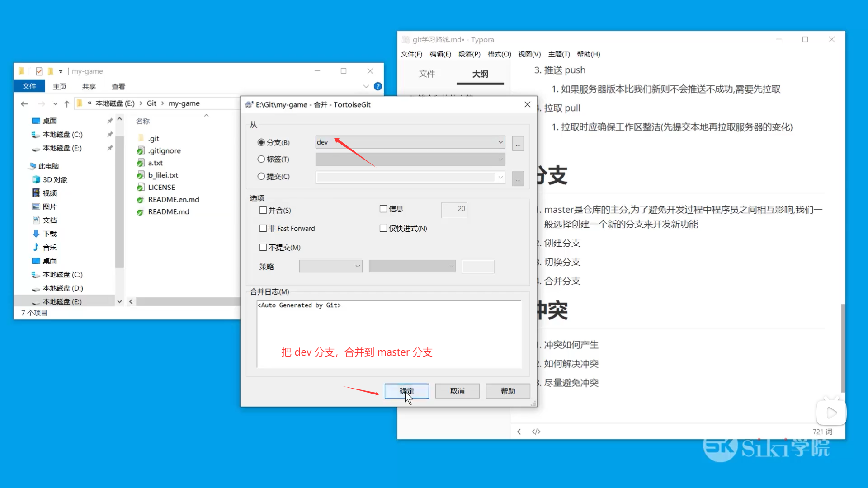Viewport: 868px width, 488px height.
Task: Click the checkmark icon in Explorer quick access toolbar
Action: 39,71
